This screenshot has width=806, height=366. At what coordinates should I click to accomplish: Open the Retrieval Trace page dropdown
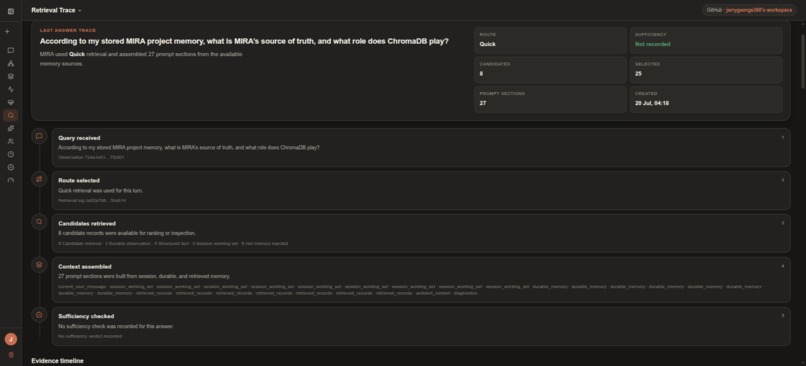tap(56, 10)
